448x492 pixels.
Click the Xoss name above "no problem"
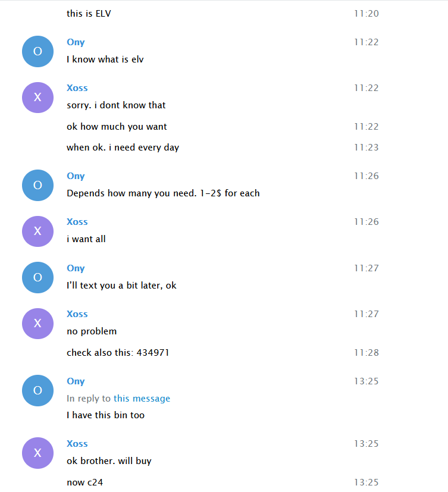click(x=77, y=314)
